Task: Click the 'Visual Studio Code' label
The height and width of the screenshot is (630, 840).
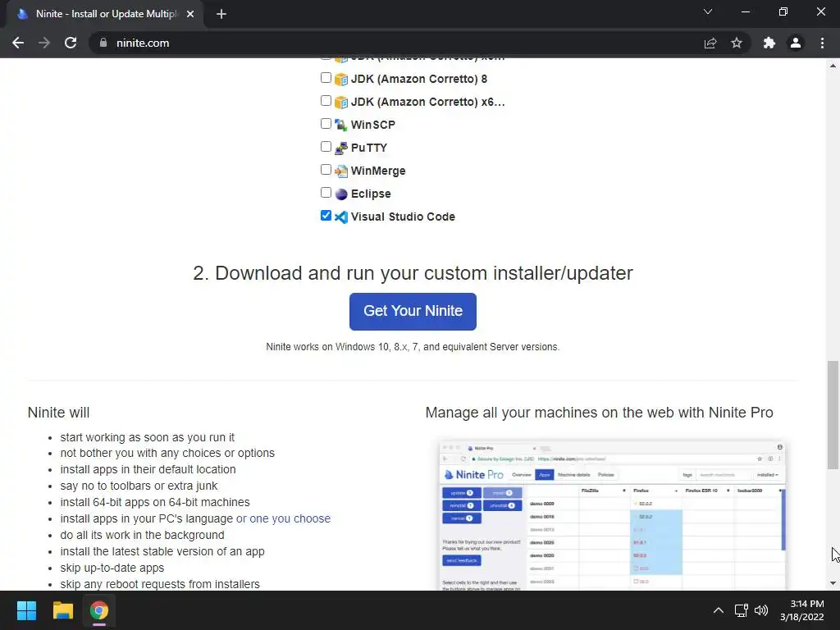Action: point(403,217)
